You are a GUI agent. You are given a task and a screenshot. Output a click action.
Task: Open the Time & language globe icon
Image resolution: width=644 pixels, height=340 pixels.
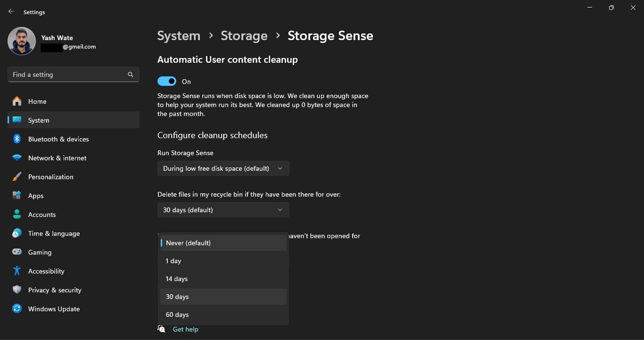click(17, 233)
